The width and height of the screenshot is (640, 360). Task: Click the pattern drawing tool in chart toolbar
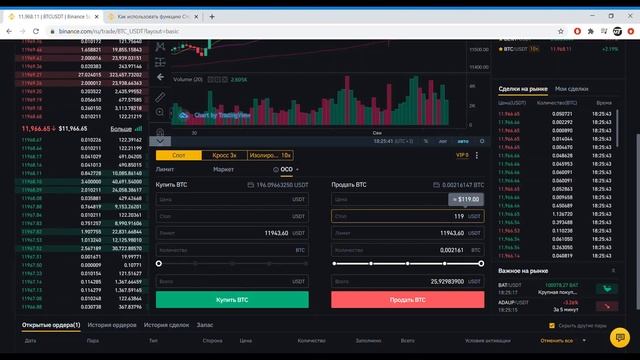point(160,47)
